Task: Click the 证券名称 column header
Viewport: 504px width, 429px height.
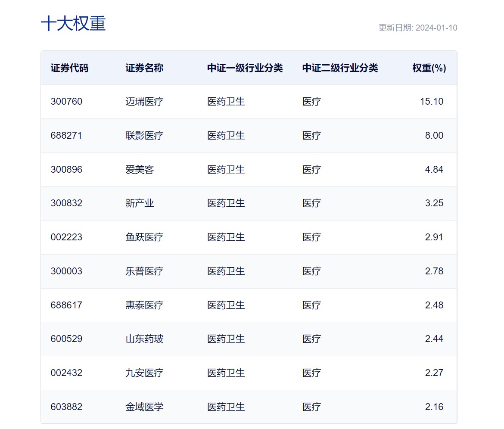Action: pyautogui.click(x=144, y=68)
